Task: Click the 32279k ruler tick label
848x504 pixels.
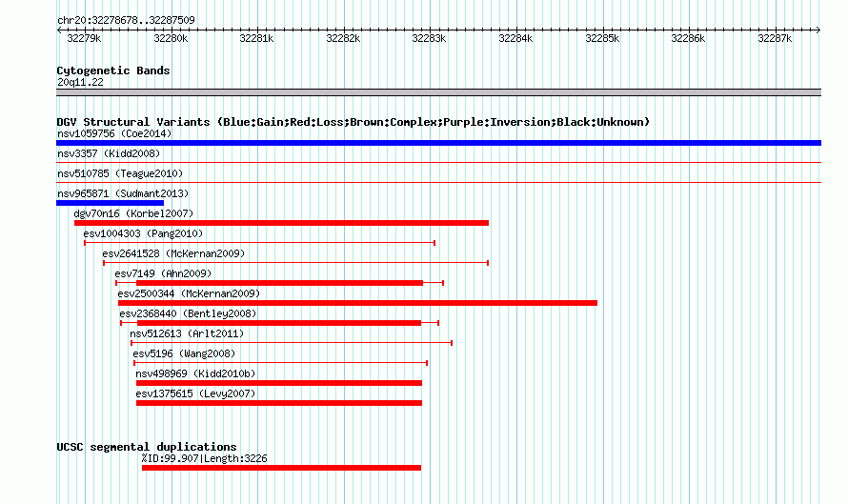Action: [84, 38]
